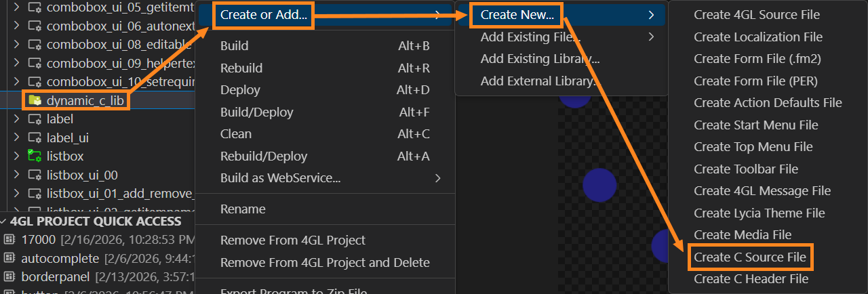Screen dimensions: 868x294
Task: Click the autocomplete entry icon in Quick Access
Action: [9, 258]
